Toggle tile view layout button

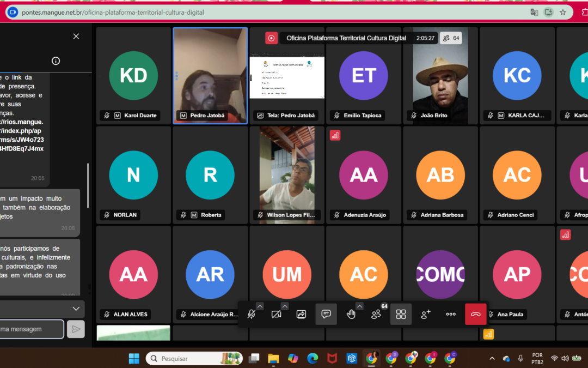(x=401, y=315)
